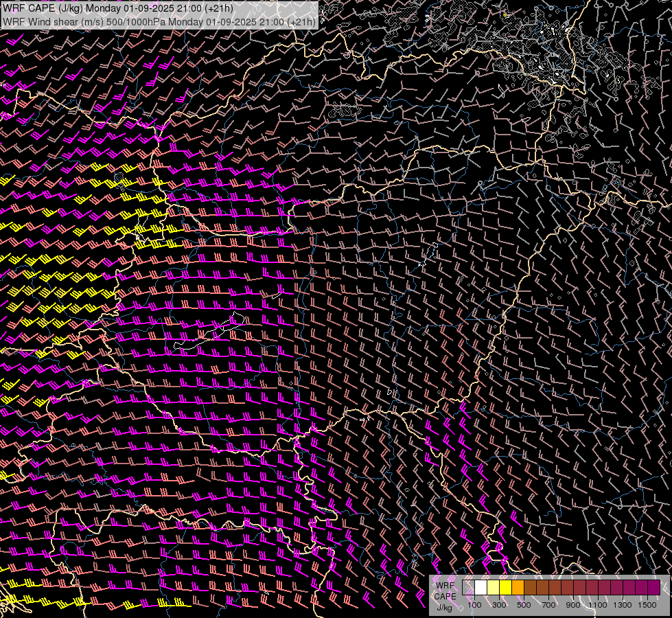Click the '1300' legend tick label

pyautogui.click(x=623, y=605)
